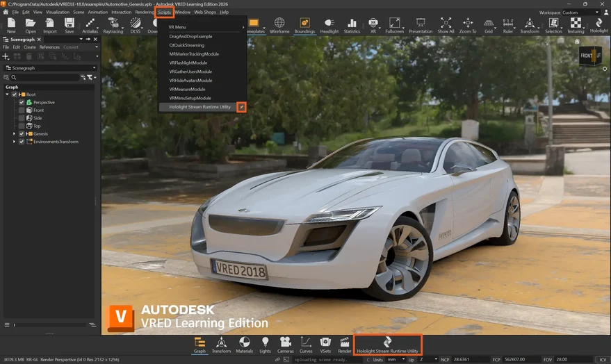Viewport: 611px width, 364px height.
Task: Open Scenegraph panel References menu
Action: [49, 47]
